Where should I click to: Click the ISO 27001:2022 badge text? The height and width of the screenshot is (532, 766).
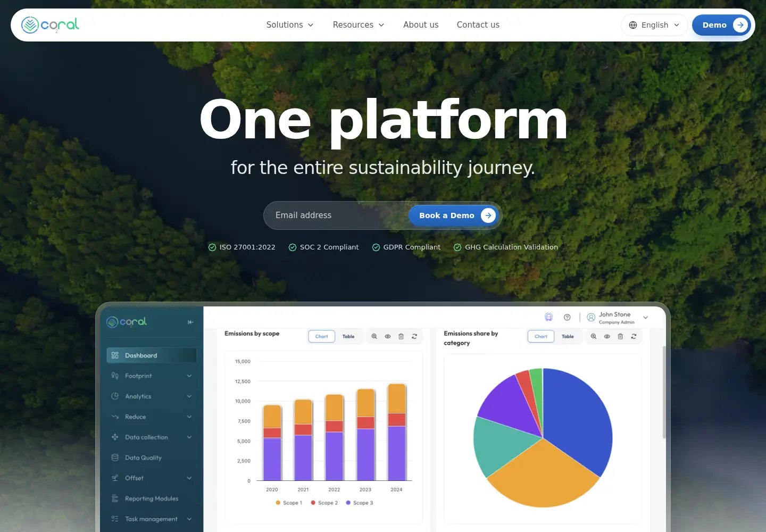tap(247, 247)
